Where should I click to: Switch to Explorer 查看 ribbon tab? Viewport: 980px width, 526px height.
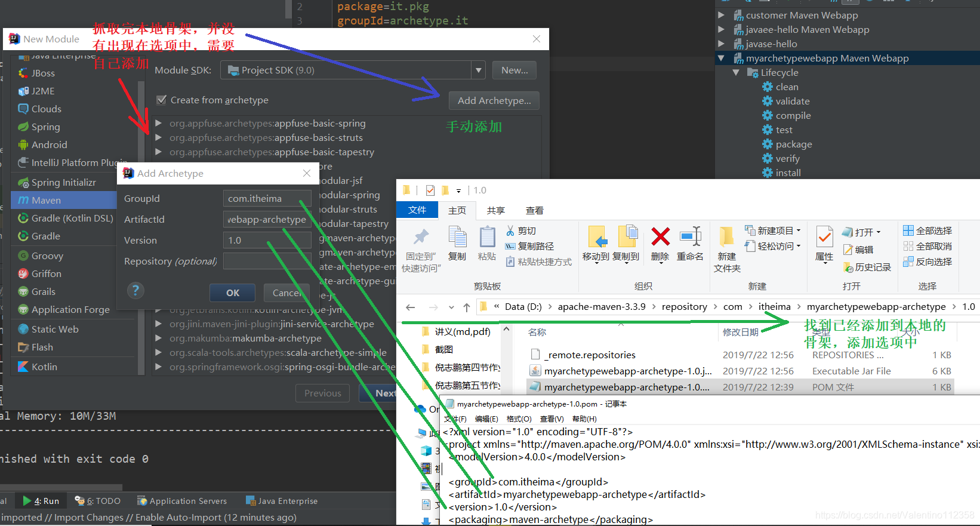coord(534,210)
